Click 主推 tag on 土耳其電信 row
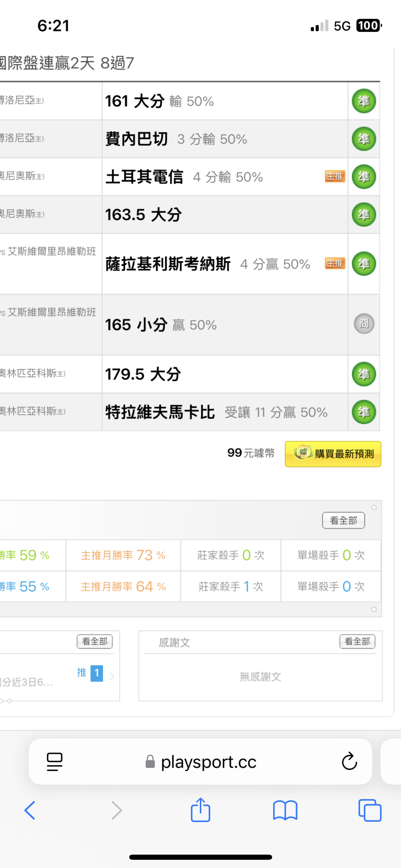The height and width of the screenshot is (868, 401). [x=335, y=176]
